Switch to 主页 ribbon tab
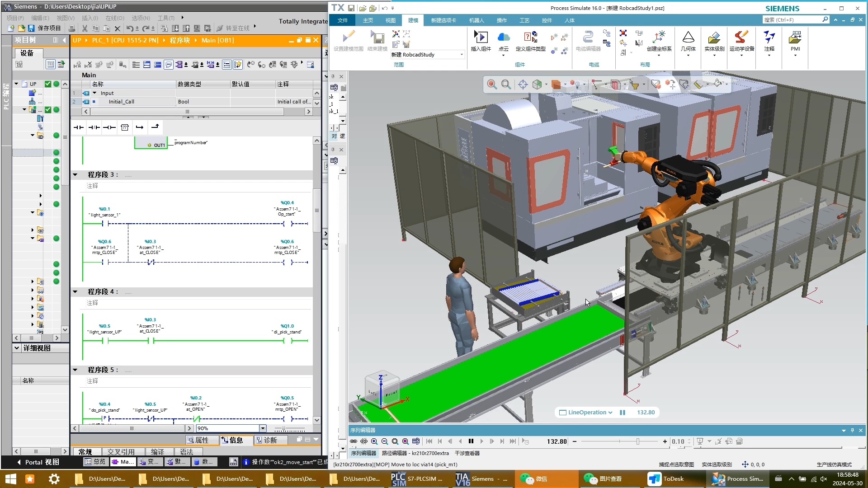868x488 pixels. [x=368, y=20]
